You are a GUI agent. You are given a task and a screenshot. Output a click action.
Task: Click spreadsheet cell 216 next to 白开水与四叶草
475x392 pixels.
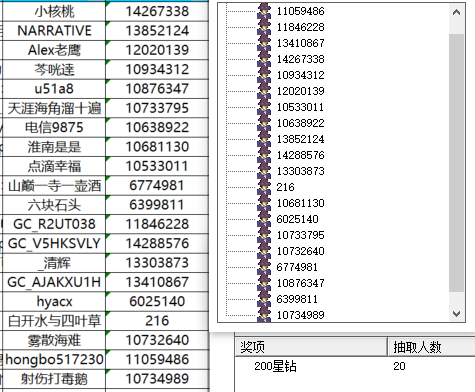click(157, 321)
